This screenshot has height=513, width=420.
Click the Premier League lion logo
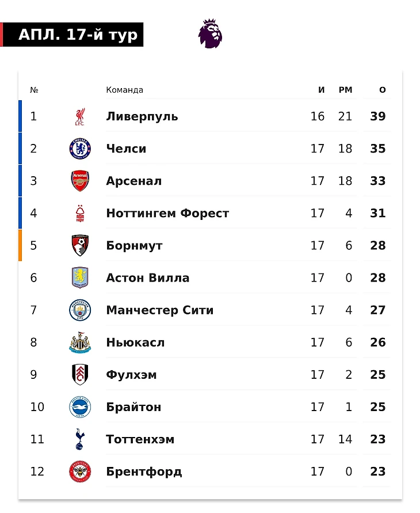point(210,33)
